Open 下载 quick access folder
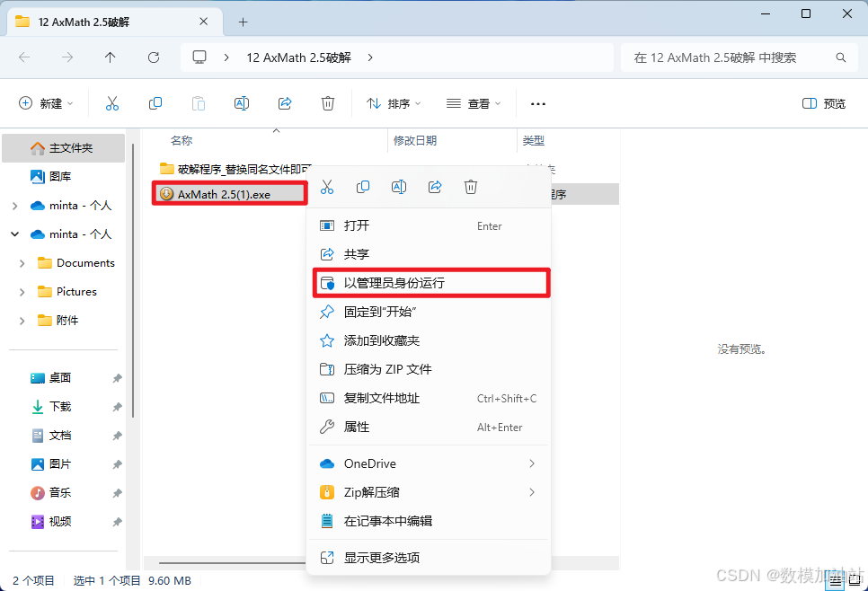 point(60,407)
